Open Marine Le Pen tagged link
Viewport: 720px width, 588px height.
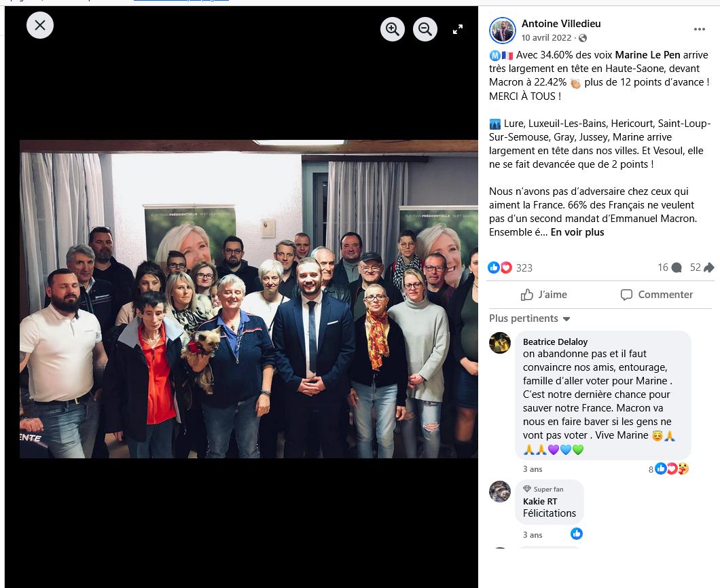647,55
